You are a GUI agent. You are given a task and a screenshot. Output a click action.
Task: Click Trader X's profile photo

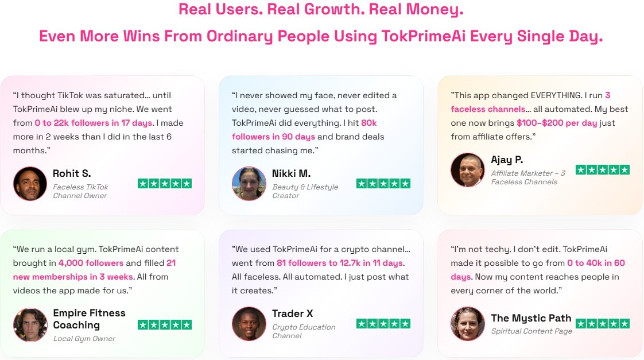coord(249,324)
